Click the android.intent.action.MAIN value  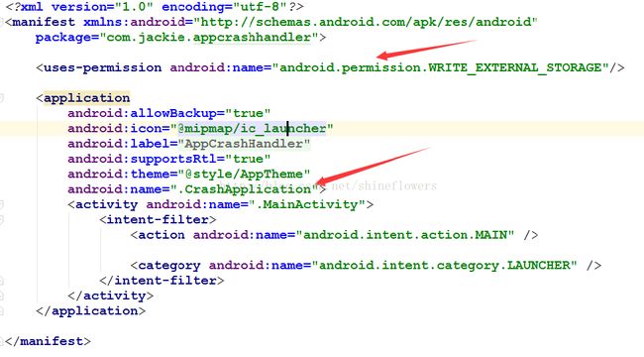coord(405,235)
